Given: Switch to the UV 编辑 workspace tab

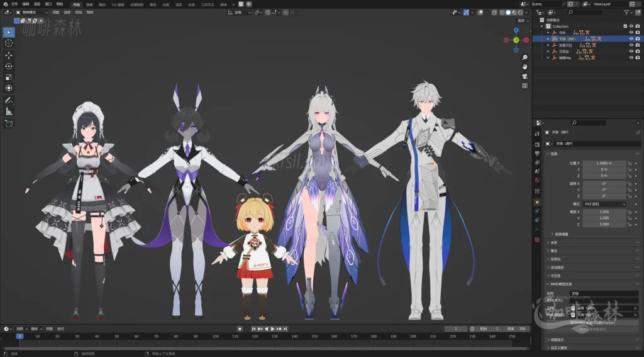Looking at the screenshot, I should [118, 4].
